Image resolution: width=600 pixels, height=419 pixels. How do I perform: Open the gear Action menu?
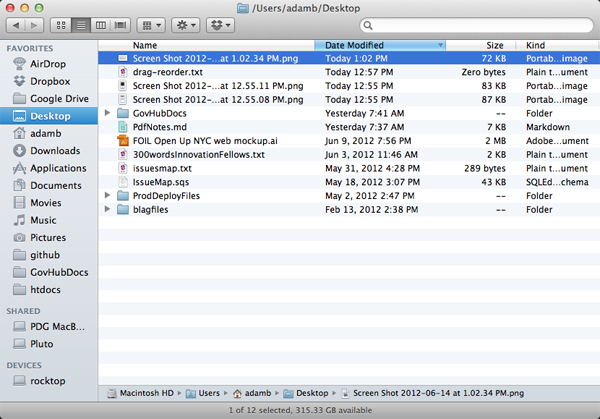click(x=186, y=25)
